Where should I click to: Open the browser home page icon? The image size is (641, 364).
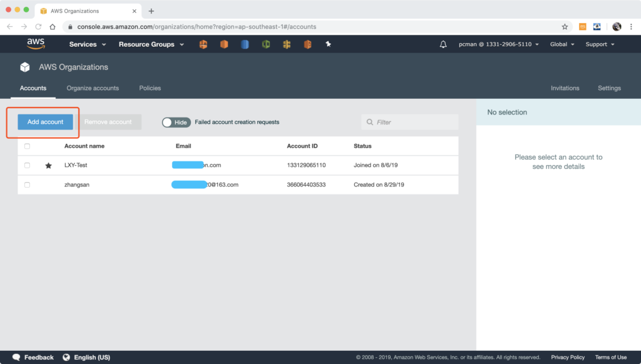[53, 27]
